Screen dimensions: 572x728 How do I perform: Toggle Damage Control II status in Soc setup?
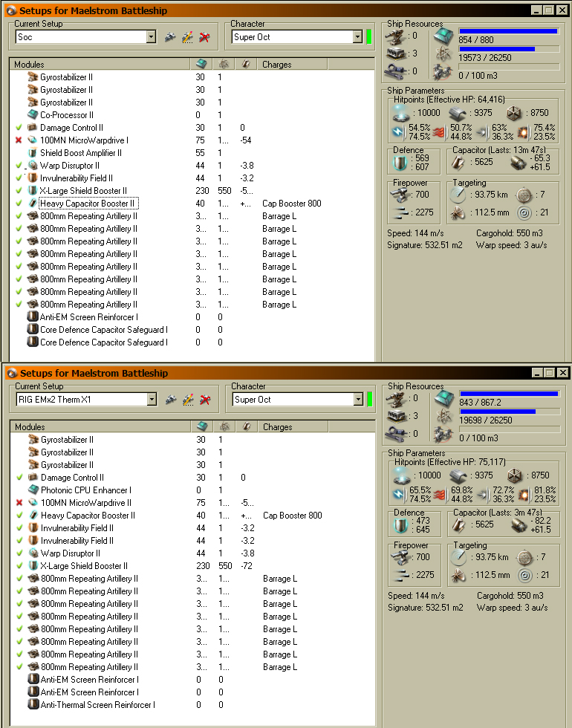tap(19, 128)
